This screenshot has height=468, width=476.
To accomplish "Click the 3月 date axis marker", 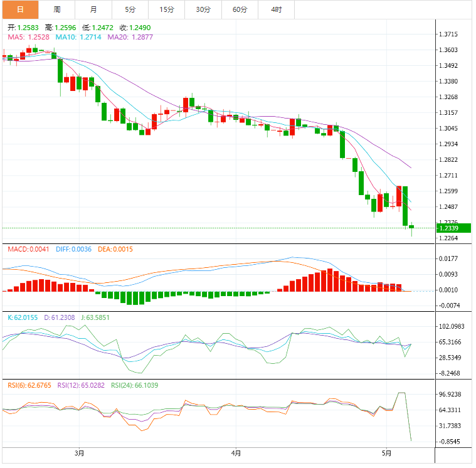I will [79, 452].
